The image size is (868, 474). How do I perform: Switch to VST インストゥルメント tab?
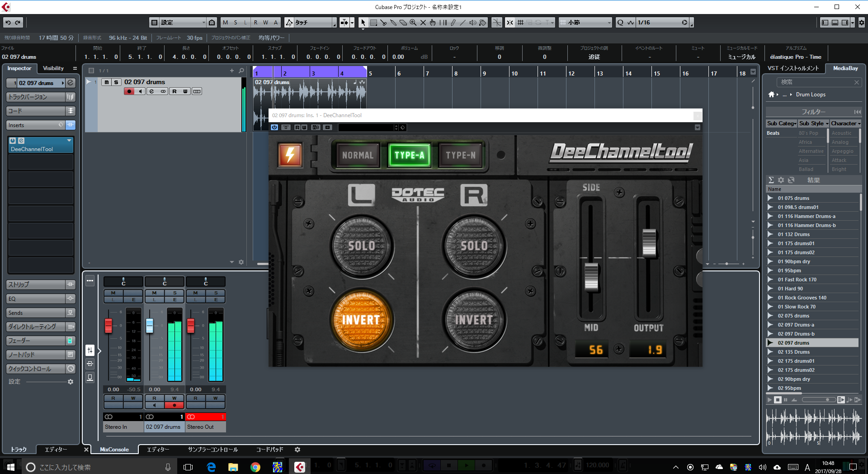pos(793,68)
